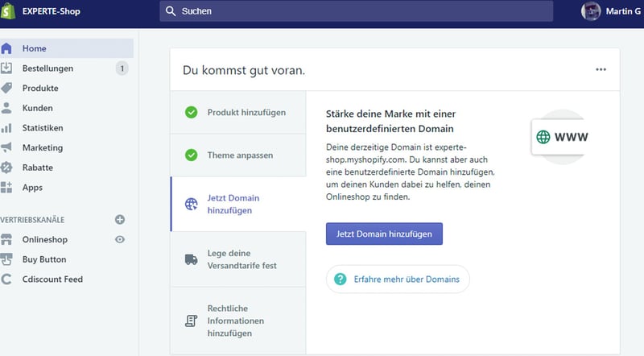Viewport: 644px width, 356px height.
Task: Open the three-dot card options menu
Action: (601, 70)
